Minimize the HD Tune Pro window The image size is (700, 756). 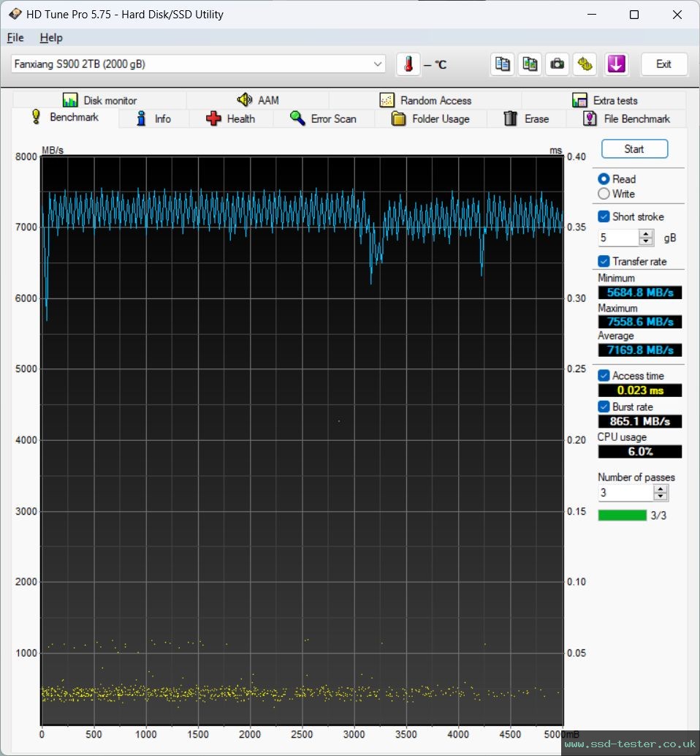pos(592,15)
